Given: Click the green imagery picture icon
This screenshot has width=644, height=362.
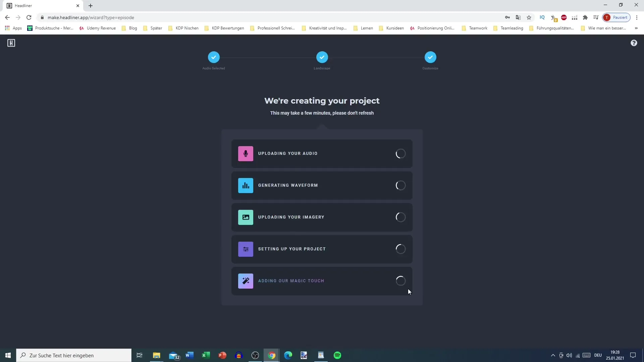Looking at the screenshot, I should [x=246, y=218].
